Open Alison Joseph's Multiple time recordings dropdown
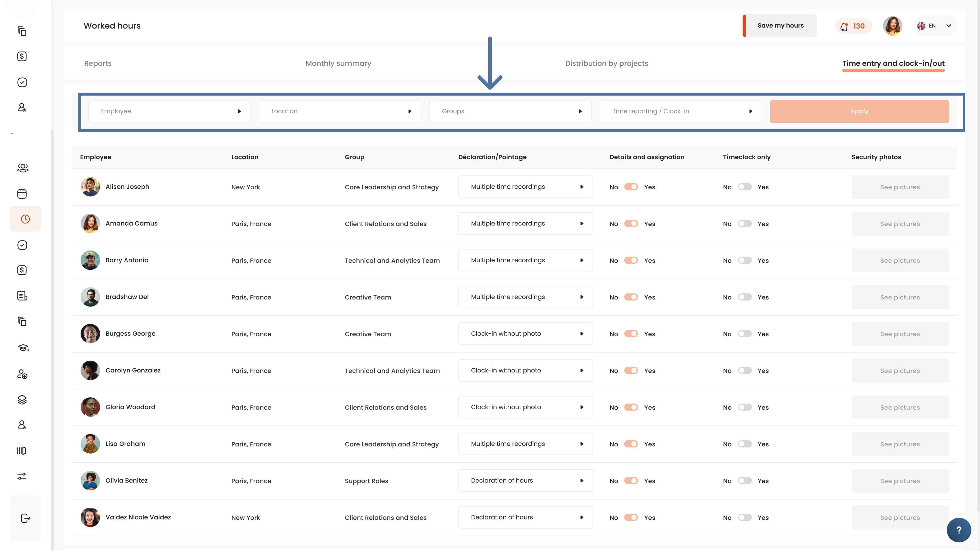 click(x=525, y=187)
